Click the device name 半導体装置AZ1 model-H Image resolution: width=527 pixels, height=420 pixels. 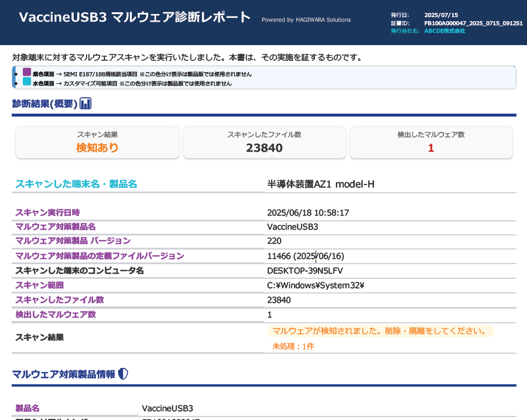[x=320, y=185]
